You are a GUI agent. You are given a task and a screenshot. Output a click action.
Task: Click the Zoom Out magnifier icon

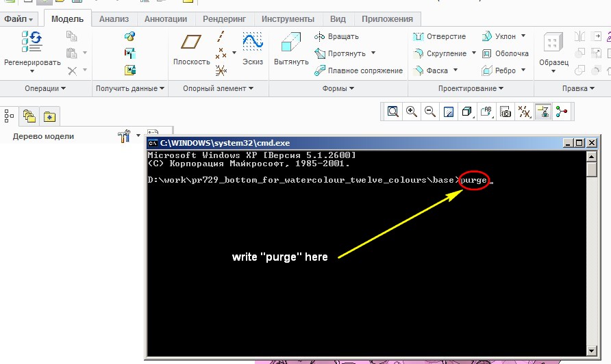tap(429, 112)
